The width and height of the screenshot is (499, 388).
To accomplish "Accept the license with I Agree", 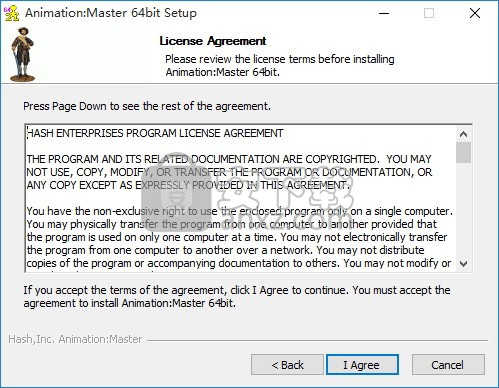I will (362, 365).
